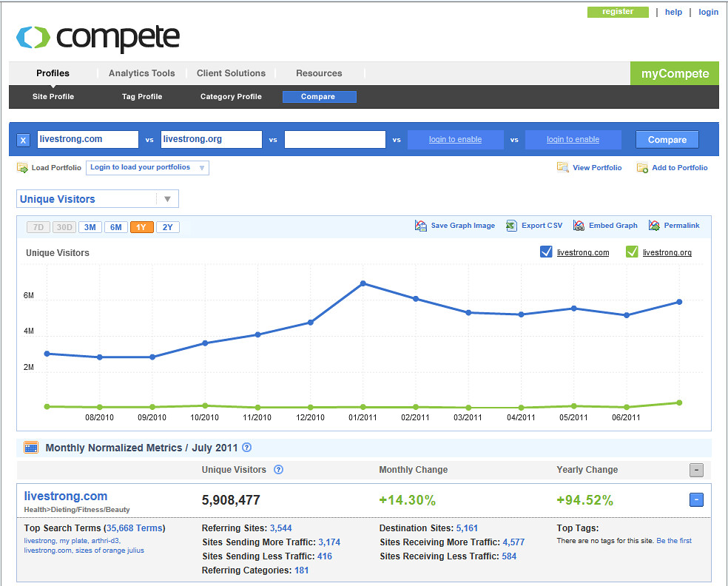The width and height of the screenshot is (728, 586).
Task: Open the Analytics Tools menu
Action: coord(141,73)
